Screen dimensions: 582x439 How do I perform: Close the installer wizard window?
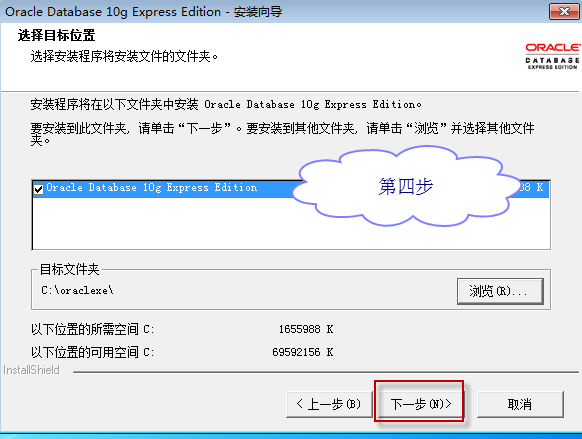click(x=564, y=12)
